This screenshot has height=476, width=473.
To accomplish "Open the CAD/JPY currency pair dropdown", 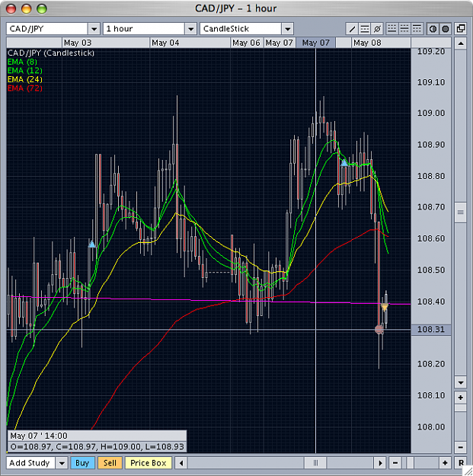I will (94, 29).
